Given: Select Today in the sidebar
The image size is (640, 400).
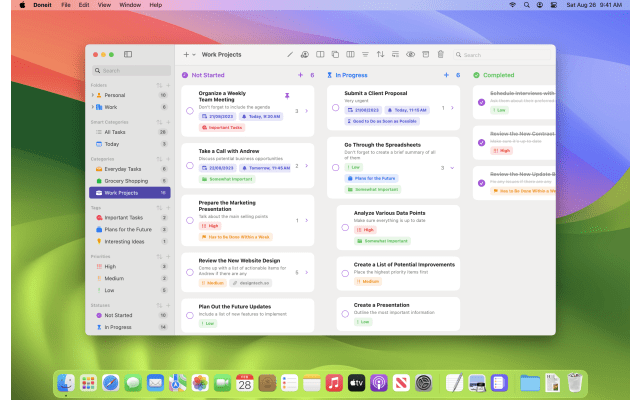Looking at the screenshot, I should (130, 144).
